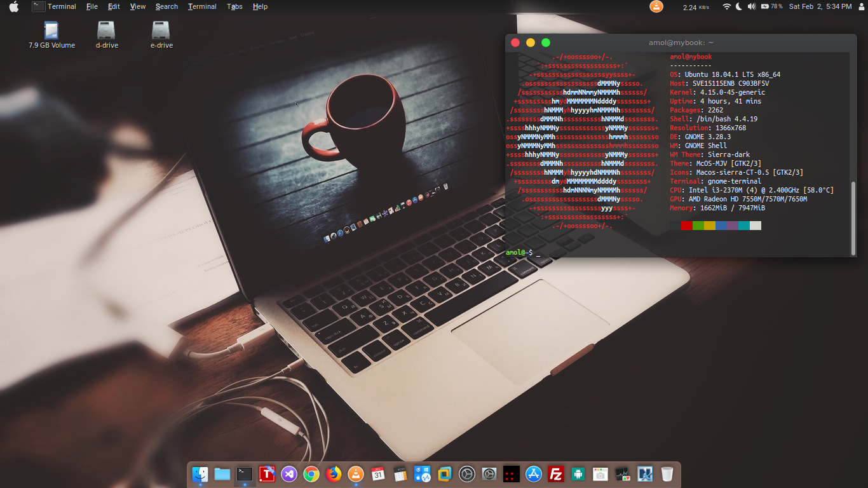Screen dimensions: 868x488
Task: Open the File menu
Action: pos(92,6)
